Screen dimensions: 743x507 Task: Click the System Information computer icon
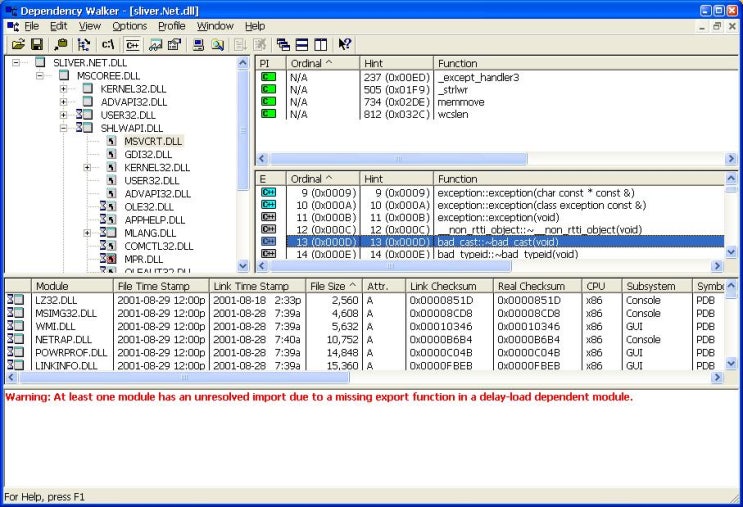click(x=198, y=45)
